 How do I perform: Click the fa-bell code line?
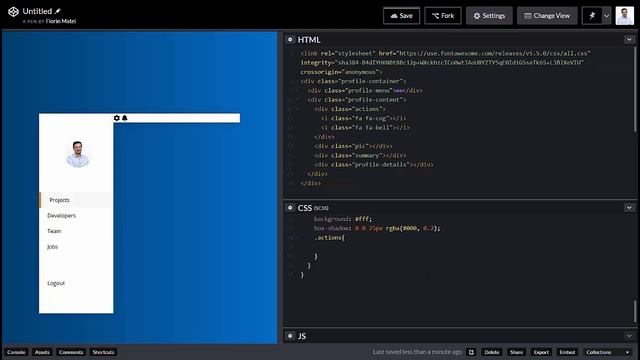click(x=365, y=128)
